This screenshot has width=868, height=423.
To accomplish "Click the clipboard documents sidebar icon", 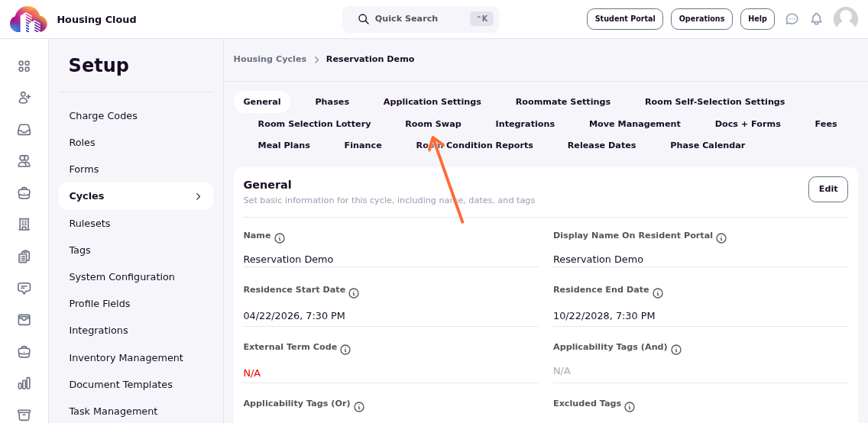I will pyautogui.click(x=24, y=256).
